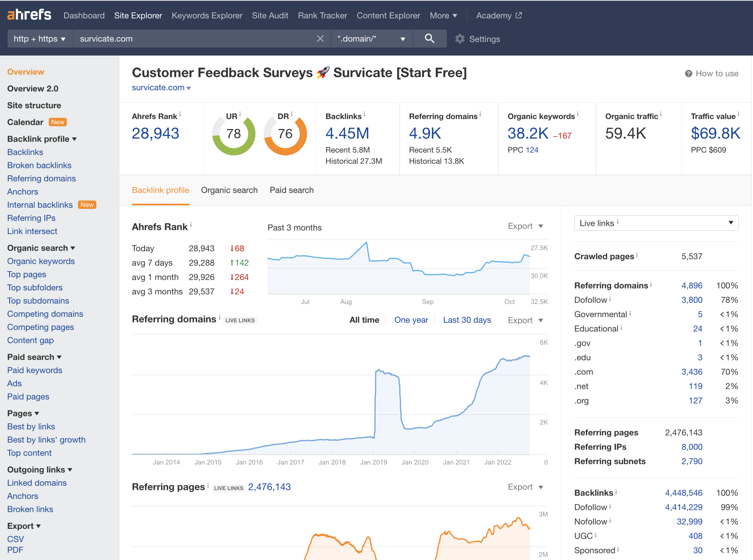Click info icon beside Referring pages chart title
753x560 pixels.
pyautogui.click(x=208, y=485)
